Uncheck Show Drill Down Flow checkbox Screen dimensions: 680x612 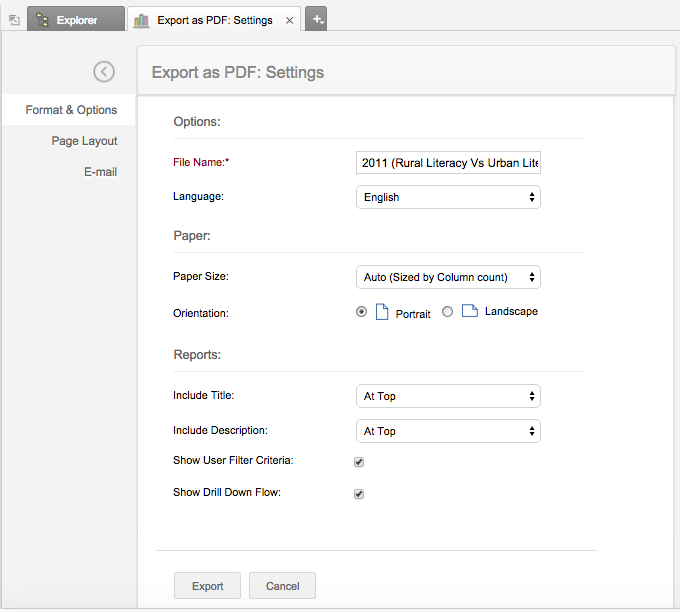point(359,494)
